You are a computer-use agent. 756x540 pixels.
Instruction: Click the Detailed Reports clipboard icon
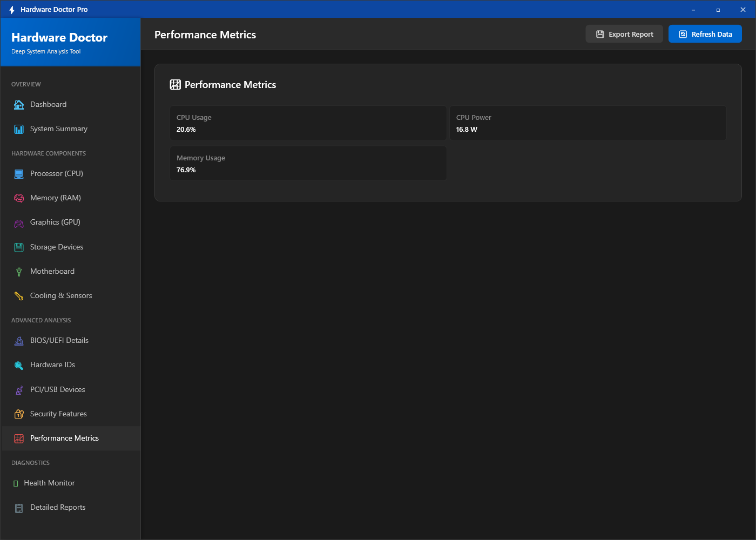[19, 508]
